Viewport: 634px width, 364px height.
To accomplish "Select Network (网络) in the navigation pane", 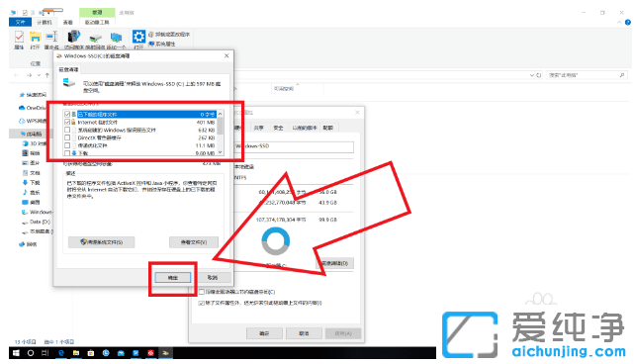I will tap(28, 244).
